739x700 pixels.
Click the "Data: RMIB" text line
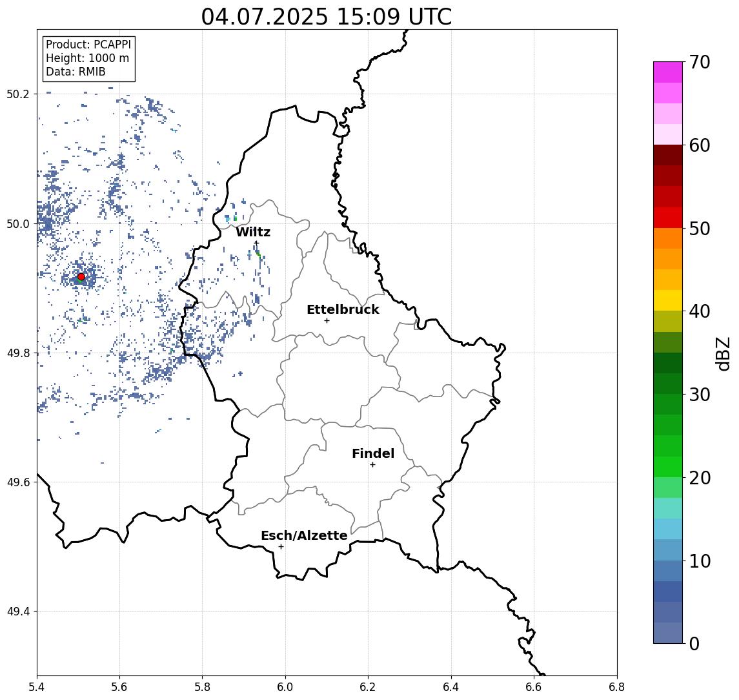point(76,72)
